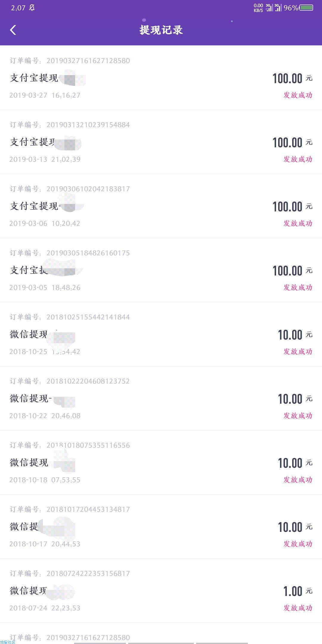Tap the 提现记录 page title
The width and height of the screenshot is (322, 644).
click(x=161, y=30)
